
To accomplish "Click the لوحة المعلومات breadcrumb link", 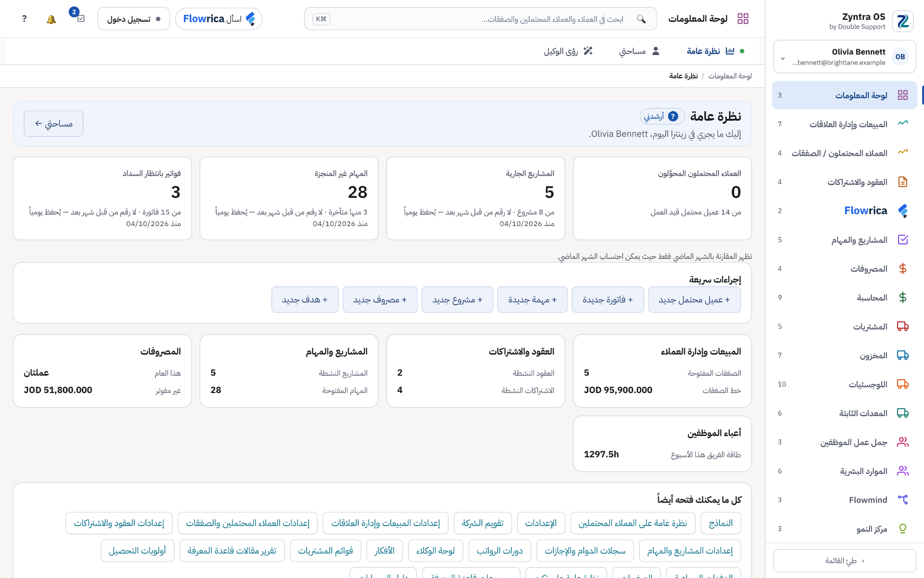I will click(730, 76).
